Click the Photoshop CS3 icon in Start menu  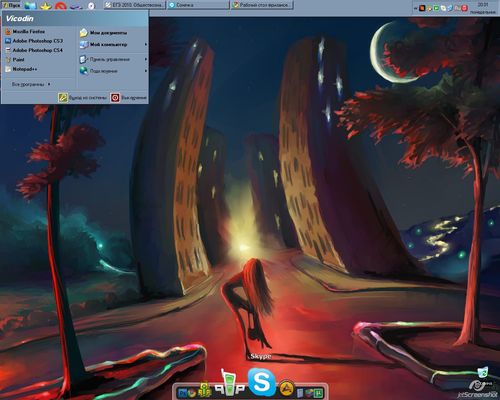pos(8,41)
